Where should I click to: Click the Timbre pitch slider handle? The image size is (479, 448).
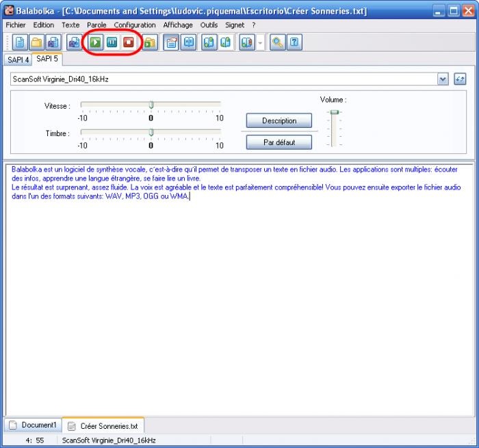point(151,132)
